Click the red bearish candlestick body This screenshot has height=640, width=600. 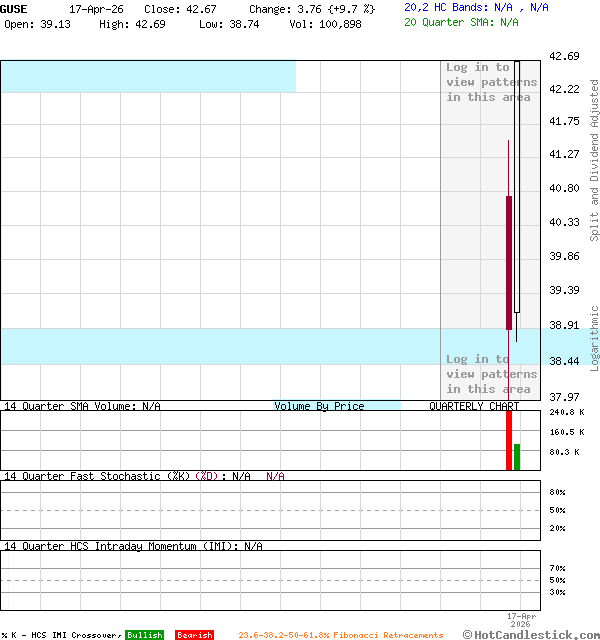(x=509, y=262)
